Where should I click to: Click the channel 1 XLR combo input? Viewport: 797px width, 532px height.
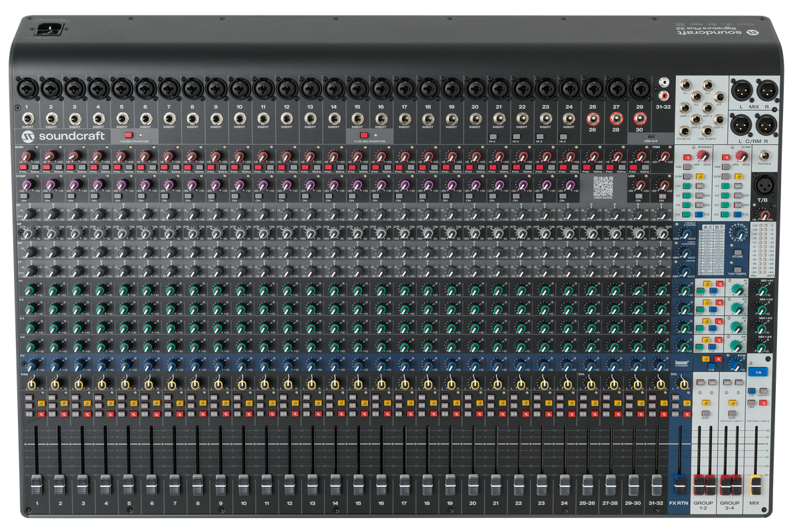pyautogui.click(x=27, y=89)
